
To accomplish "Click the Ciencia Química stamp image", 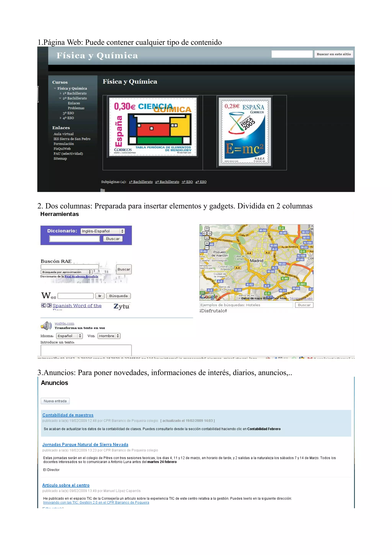I will tap(153, 127).
